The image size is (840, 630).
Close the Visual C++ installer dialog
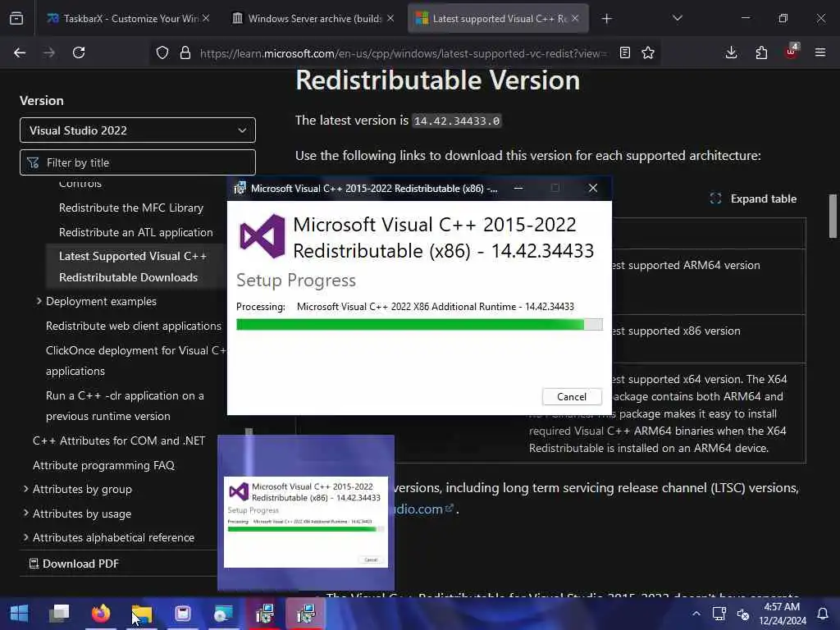pos(593,188)
